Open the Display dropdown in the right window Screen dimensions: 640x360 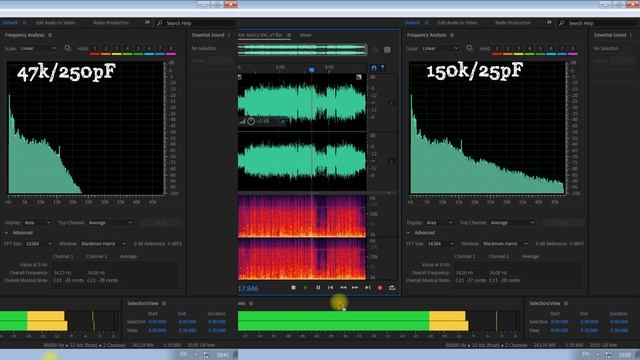click(439, 222)
